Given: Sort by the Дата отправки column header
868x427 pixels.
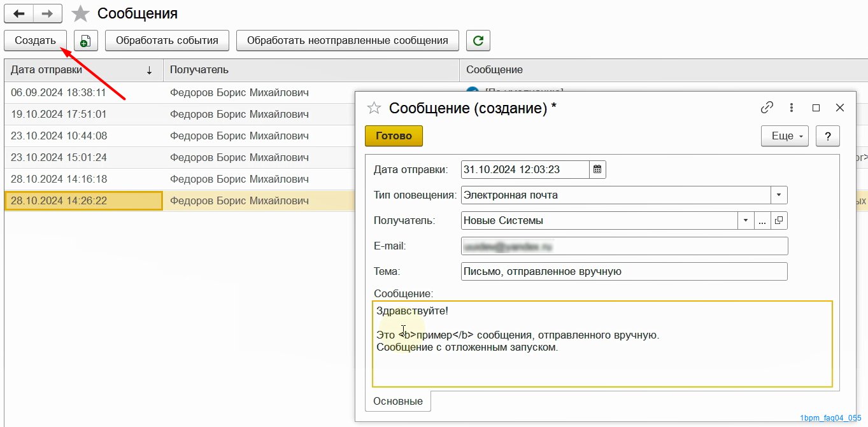Looking at the screenshot, I should click(83, 70).
